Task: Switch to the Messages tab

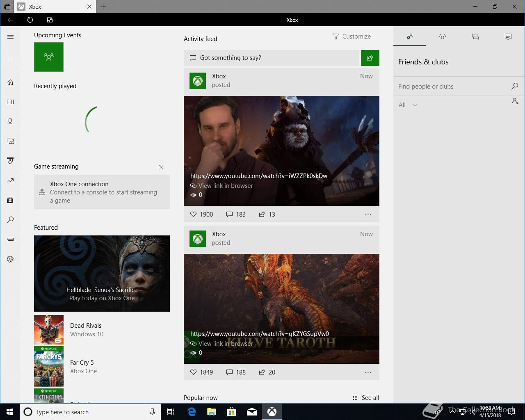Action: pyautogui.click(x=475, y=37)
